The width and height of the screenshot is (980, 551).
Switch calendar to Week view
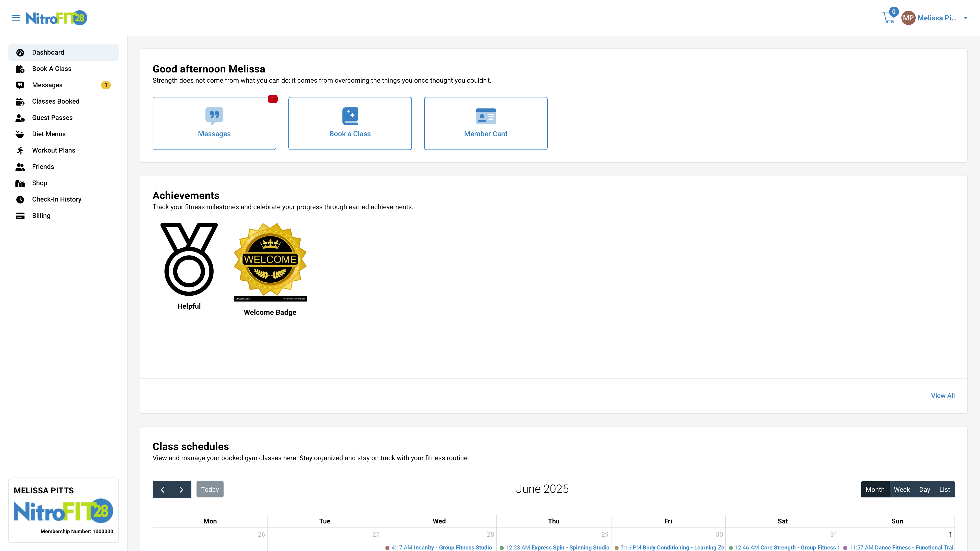click(902, 490)
